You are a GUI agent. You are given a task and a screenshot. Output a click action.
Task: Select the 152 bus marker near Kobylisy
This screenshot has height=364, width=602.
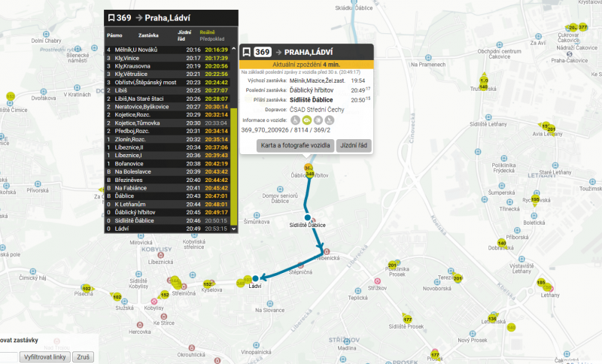coord(165,295)
